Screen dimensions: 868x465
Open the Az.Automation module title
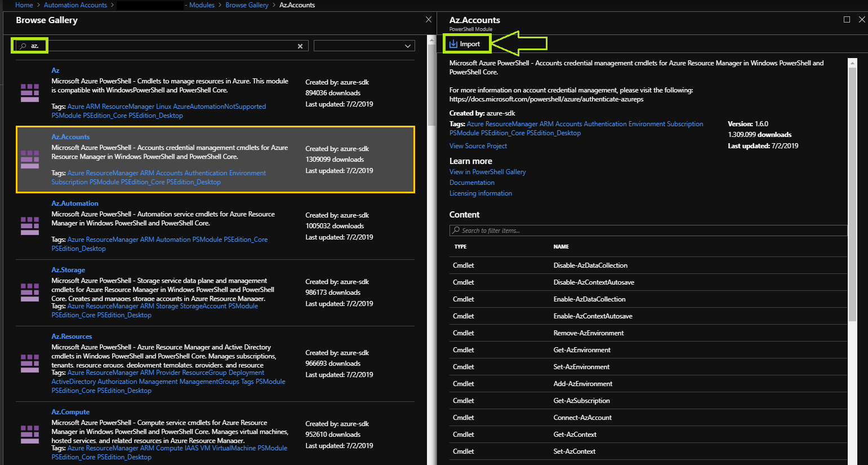point(75,203)
